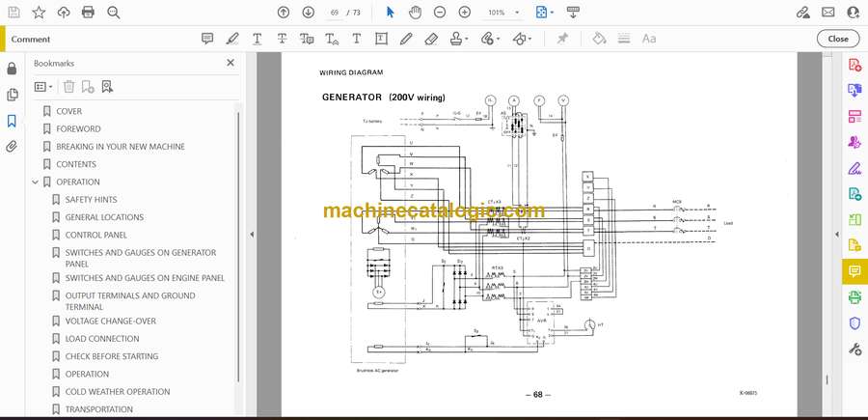
Task: Open the share with others icon
Action: coord(854,13)
